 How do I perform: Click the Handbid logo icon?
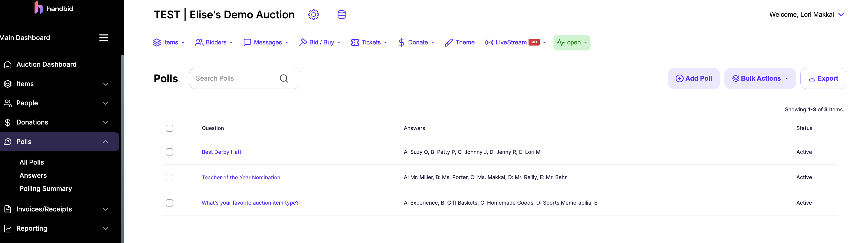39,7
